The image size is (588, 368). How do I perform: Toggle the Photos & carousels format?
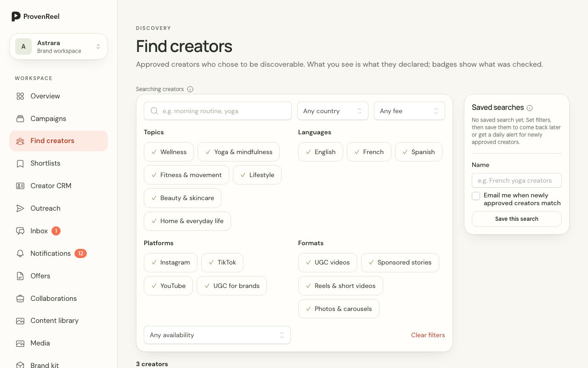[x=339, y=309]
